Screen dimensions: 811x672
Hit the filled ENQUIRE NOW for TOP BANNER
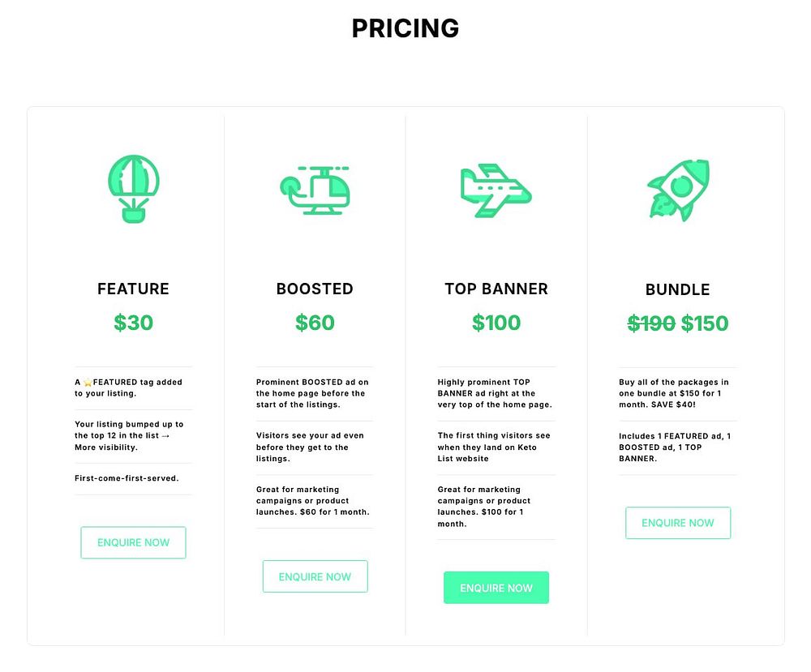496,588
